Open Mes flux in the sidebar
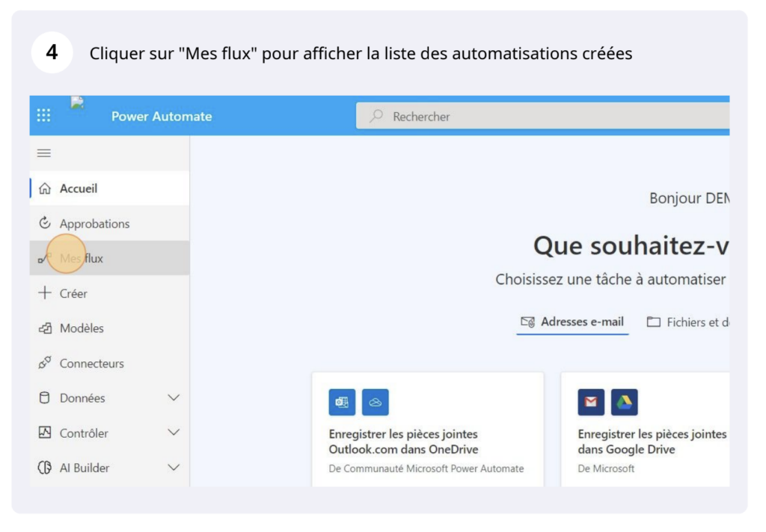Screen dimensions: 766x532 click(82, 258)
